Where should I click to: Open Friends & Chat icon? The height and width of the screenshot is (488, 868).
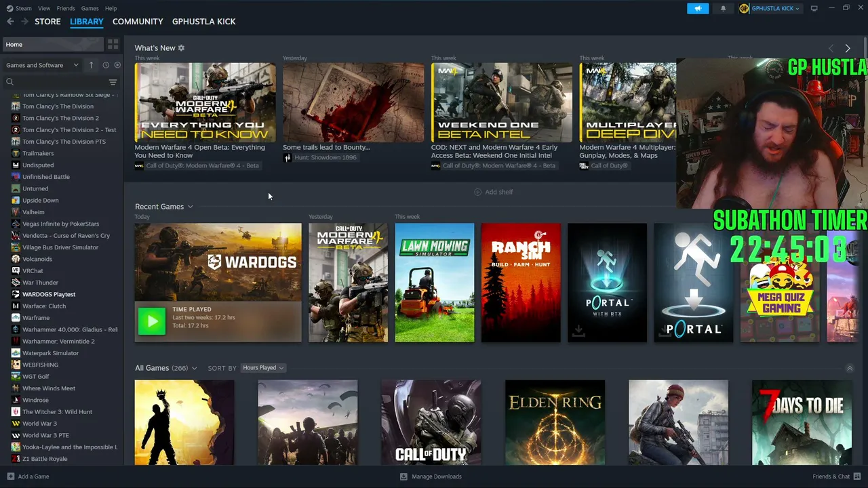coord(857,476)
